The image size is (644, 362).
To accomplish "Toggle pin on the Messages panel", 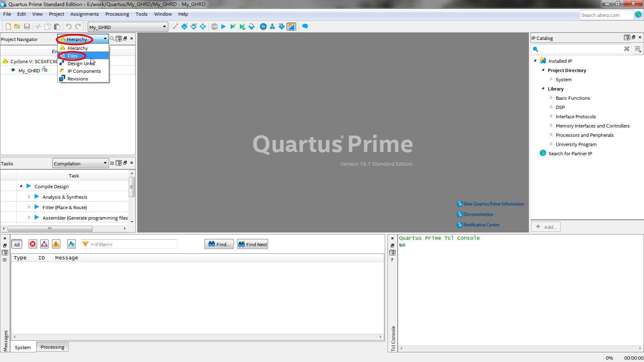I will 5,253.
